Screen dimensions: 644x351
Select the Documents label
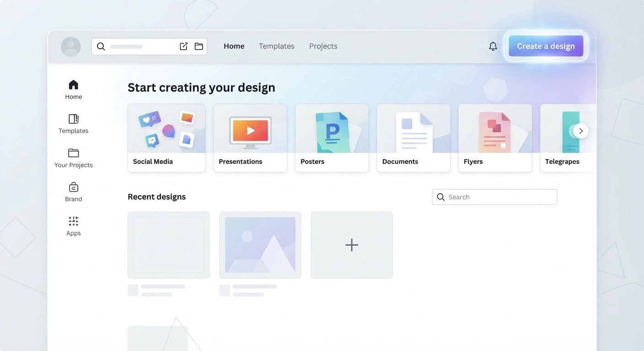point(400,162)
